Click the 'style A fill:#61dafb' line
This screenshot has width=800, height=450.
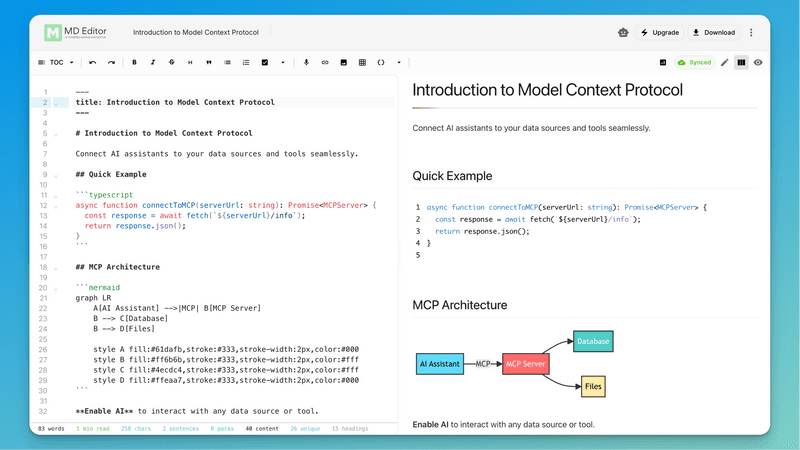[x=226, y=349]
